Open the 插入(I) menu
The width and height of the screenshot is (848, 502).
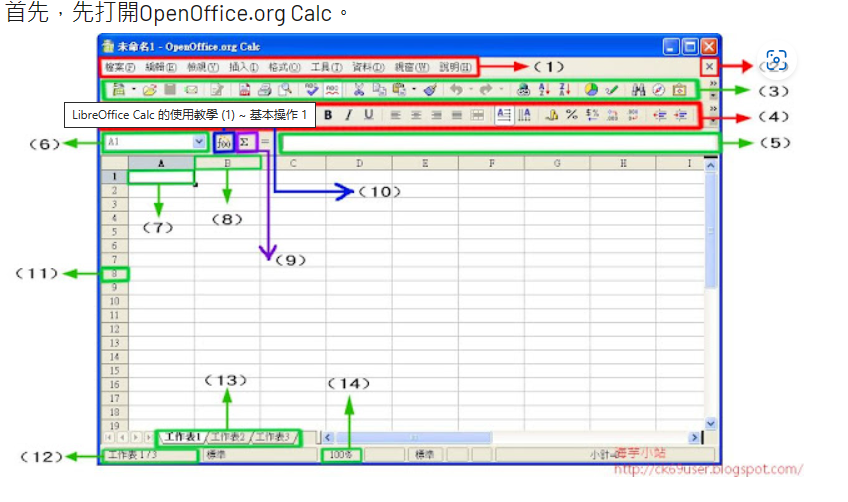coord(243,67)
